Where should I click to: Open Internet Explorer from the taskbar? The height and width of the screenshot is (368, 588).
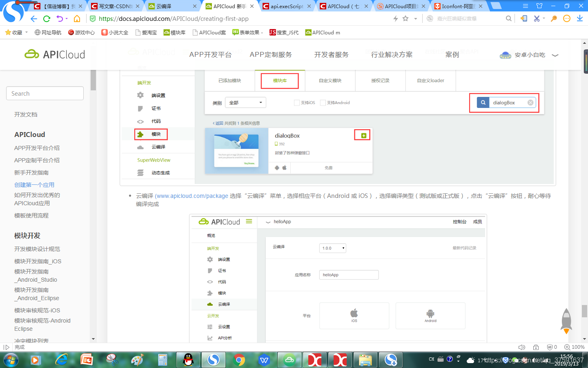tap(61, 360)
